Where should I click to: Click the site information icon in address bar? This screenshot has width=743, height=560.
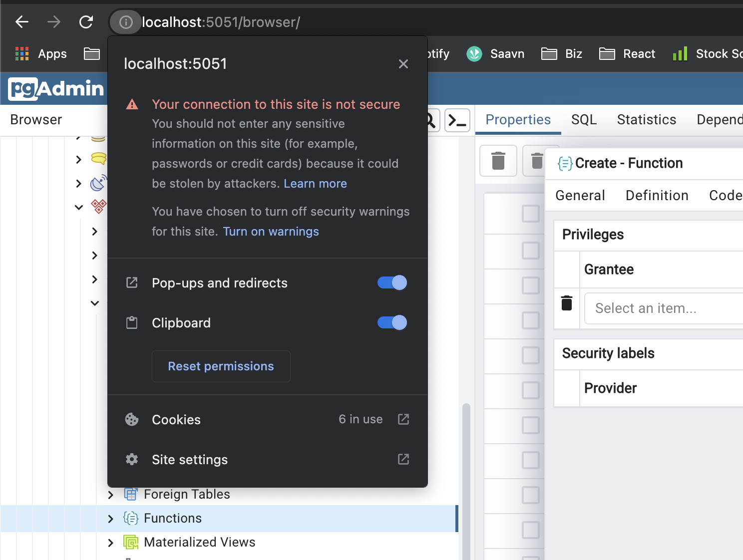tap(126, 22)
